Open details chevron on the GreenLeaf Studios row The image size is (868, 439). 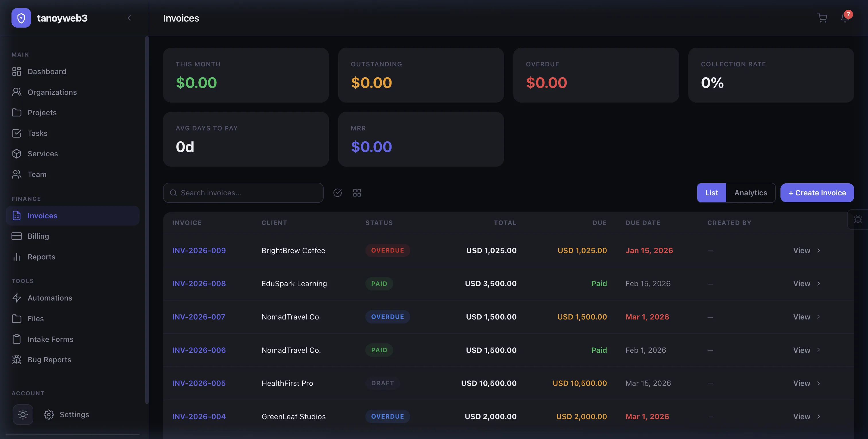(x=819, y=416)
